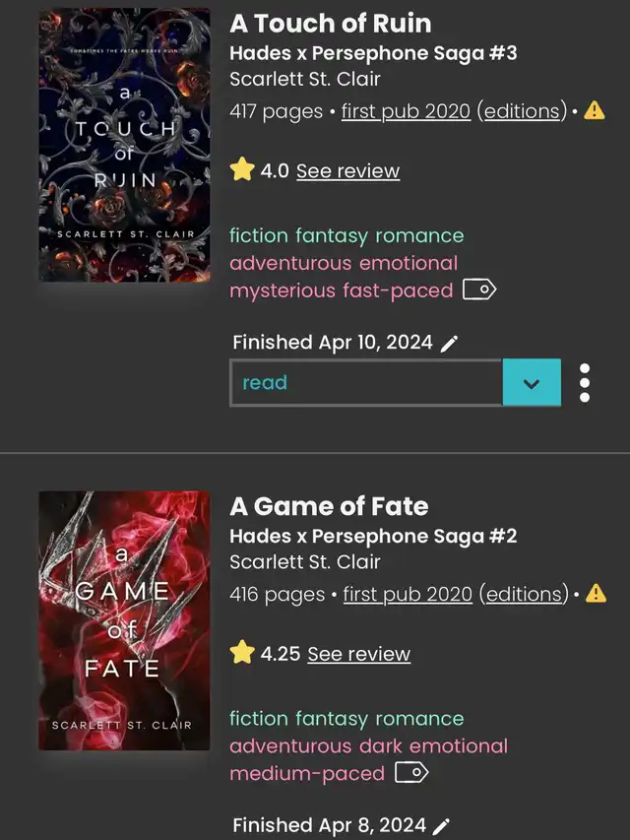Click star rating 4.0 icon
630x840 pixels.
pyautogui.click(x=242, y=170)
